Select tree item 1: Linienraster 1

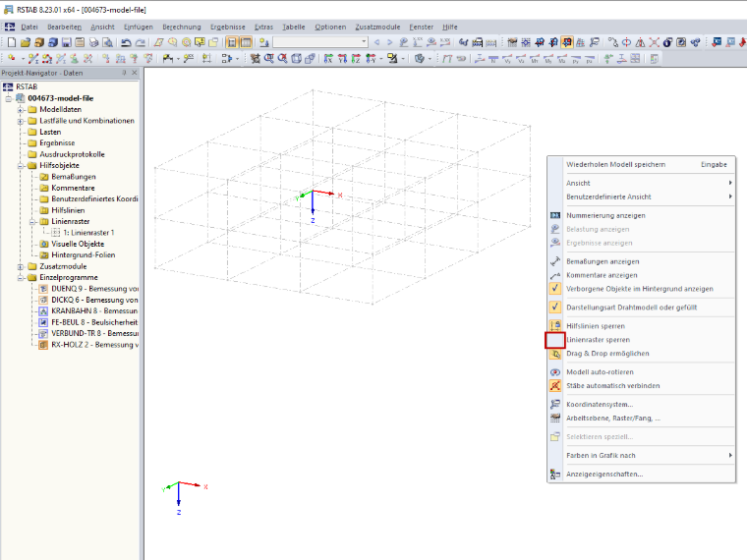click(x=88, y=233)
